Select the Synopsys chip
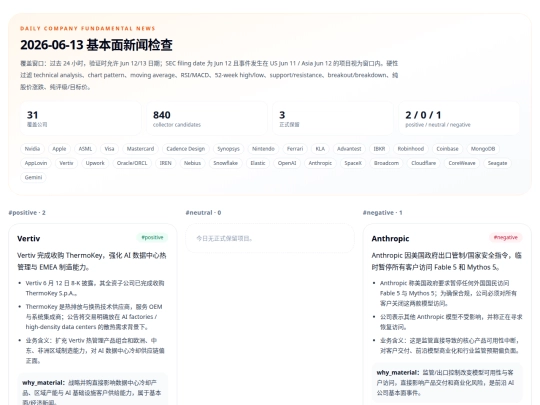This screenshot has width=540, height=405. [228, 149]
